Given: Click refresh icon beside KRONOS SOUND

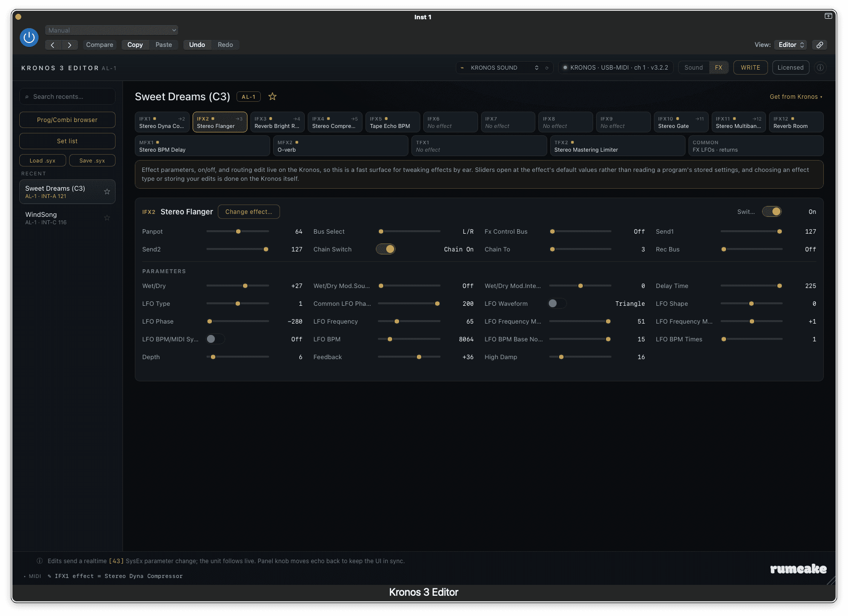Looking at the screenshot, I should click(547, 68).
